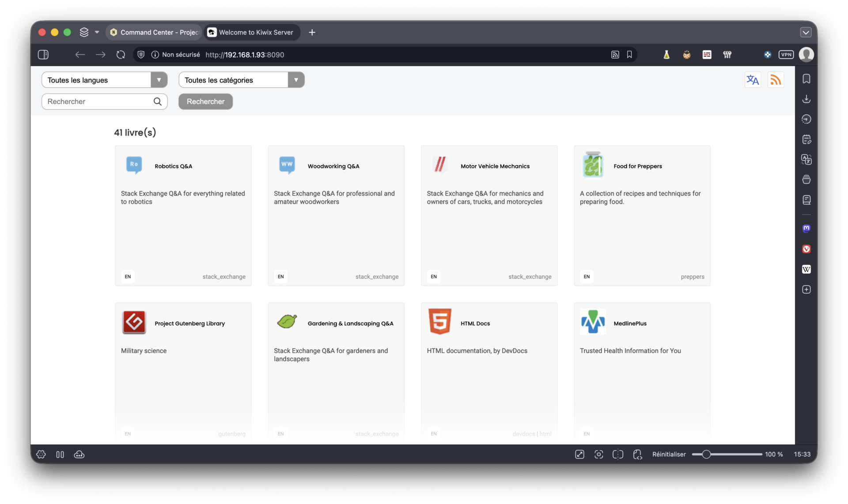This screenshot has width=848, height=504.
Task: Select the Welcome to Kiwix Server tab
Action: pyautogui.click(x=252, y=32)
